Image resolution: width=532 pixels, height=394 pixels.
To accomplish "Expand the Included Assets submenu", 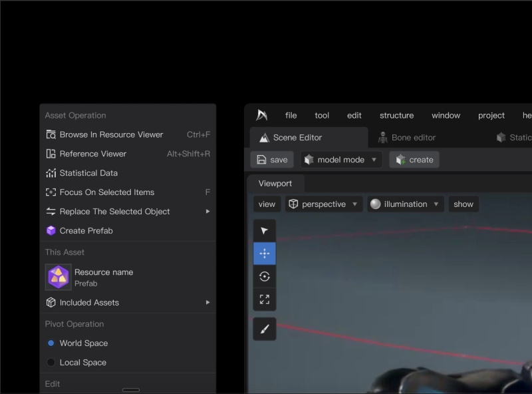I will coord(90,302).
